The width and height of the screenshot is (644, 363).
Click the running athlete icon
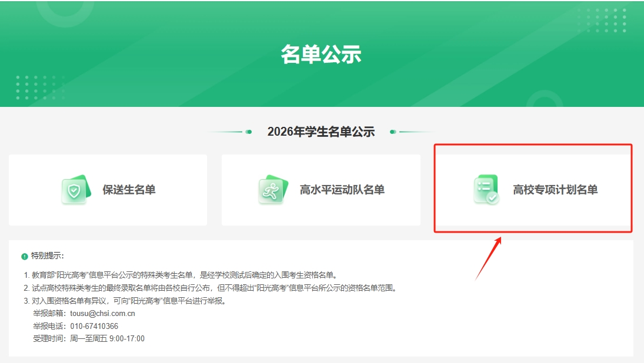coord(273,190)
